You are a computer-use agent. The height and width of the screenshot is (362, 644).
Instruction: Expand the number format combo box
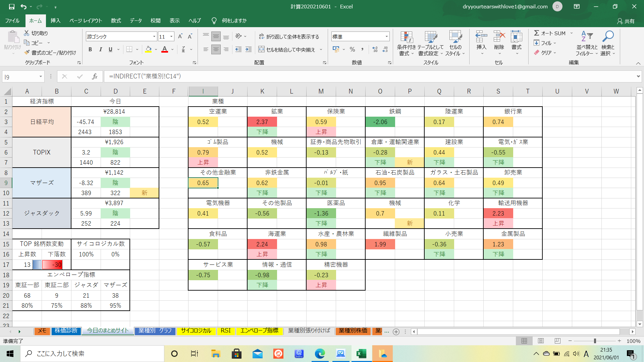386,37
